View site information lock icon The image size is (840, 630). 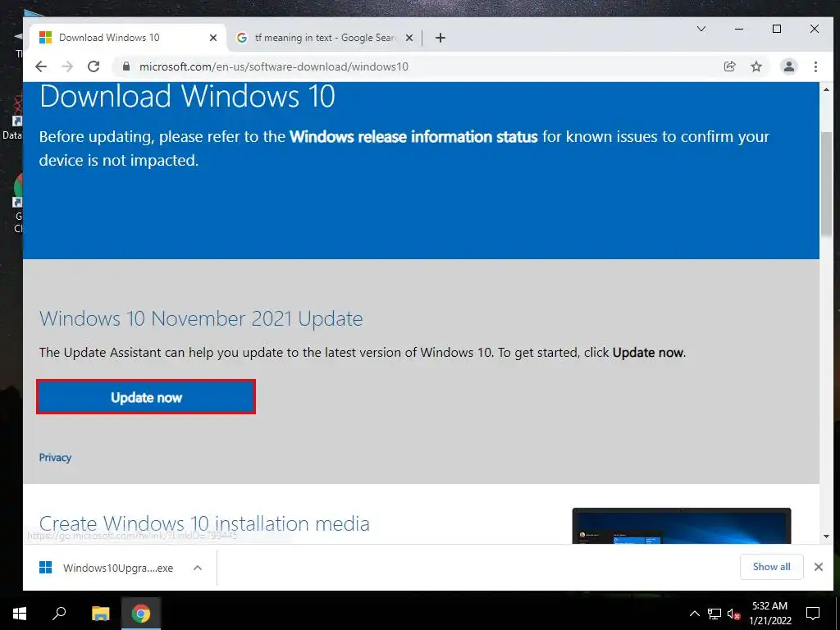click(x=126, y=66)
